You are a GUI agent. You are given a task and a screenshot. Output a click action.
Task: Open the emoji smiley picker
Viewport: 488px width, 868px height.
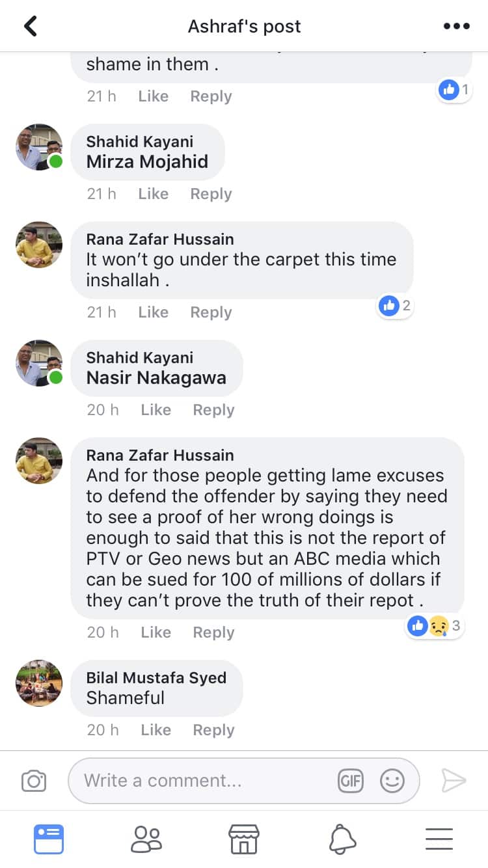[392, 781]
